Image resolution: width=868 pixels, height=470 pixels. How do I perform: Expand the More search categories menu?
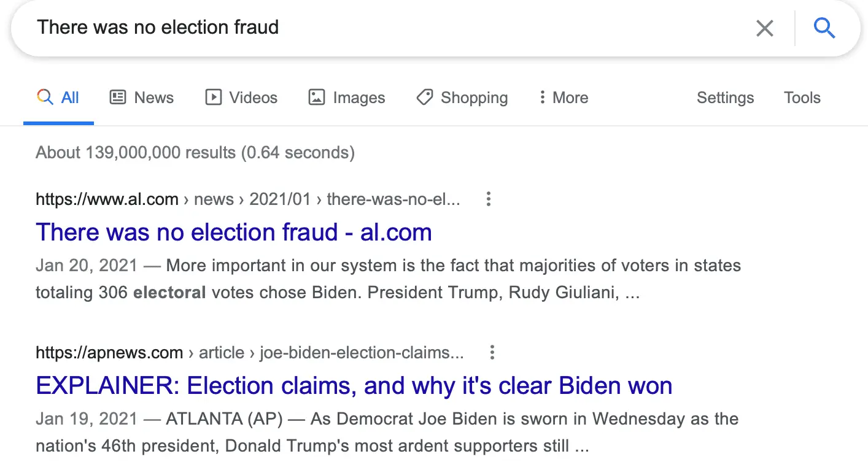pyautogui.click(x=564, y=98)
